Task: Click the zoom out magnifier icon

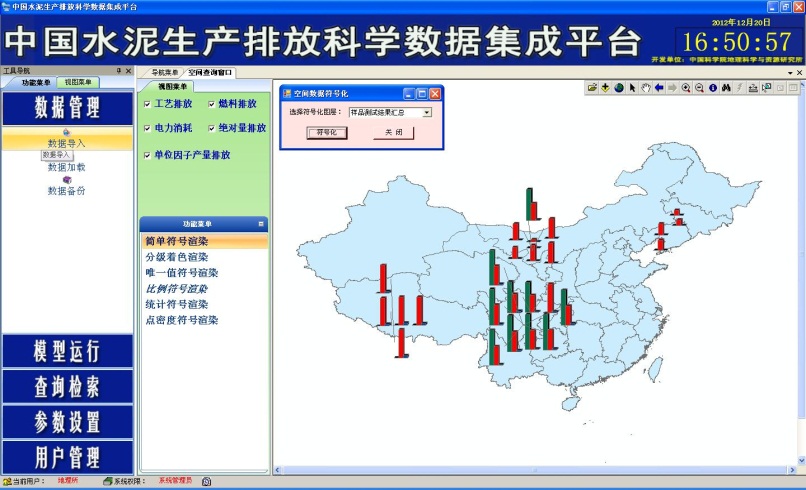Action: pyautogui.click(x=699, y=89)
